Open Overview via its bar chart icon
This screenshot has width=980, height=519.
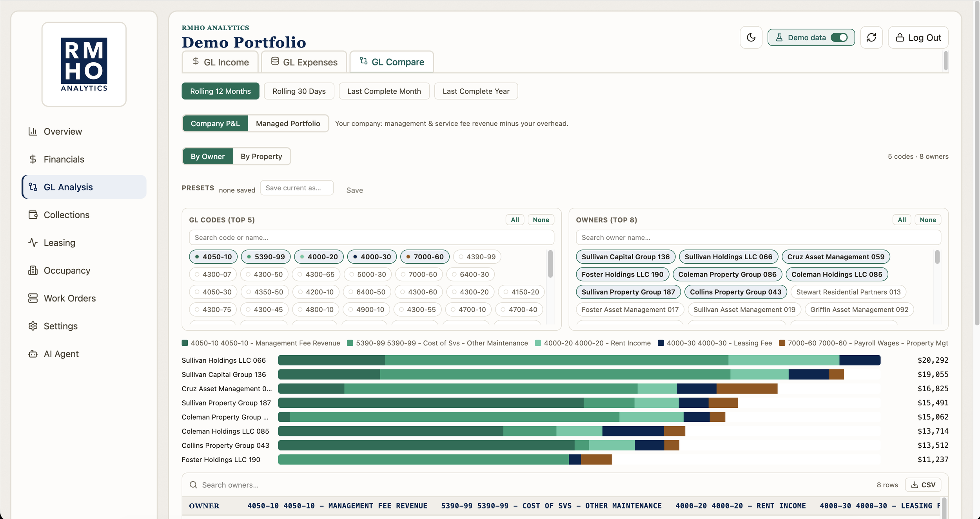tap(33, 131)
